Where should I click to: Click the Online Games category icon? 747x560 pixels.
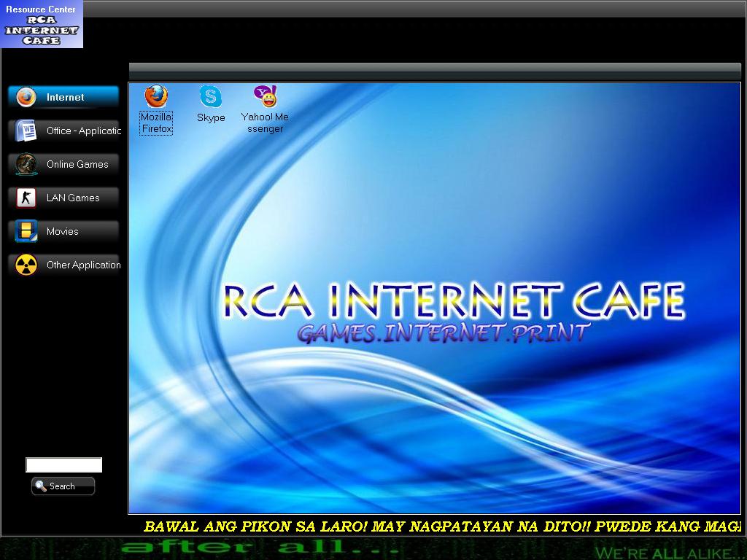pyautogui.click(x=25, y=164)
